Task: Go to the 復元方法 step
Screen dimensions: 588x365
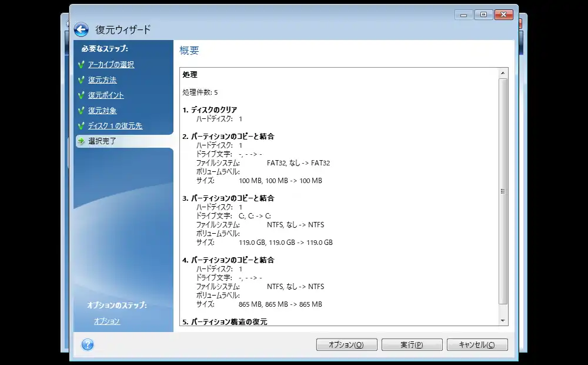Action: [102, 80]
